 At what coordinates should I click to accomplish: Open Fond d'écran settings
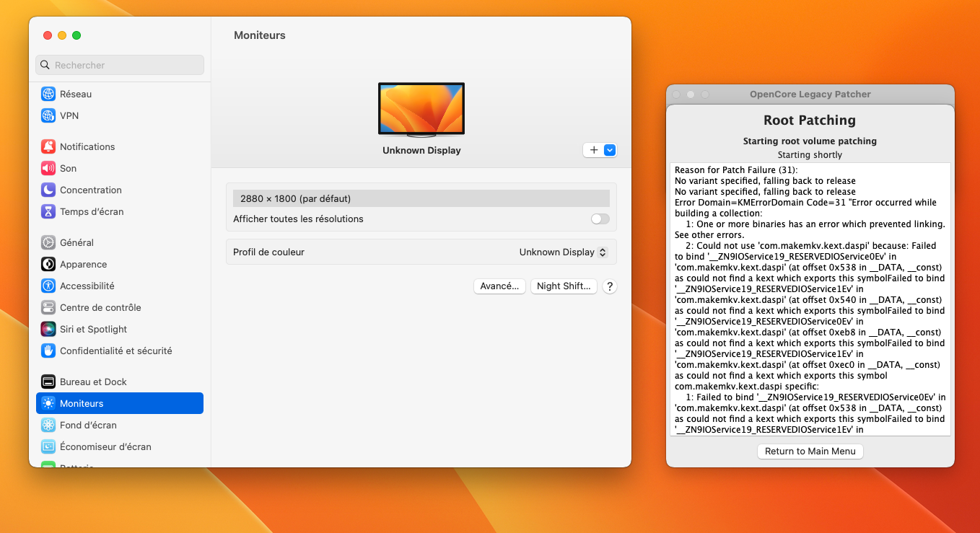pyautogui.click(x=120, y=425)
